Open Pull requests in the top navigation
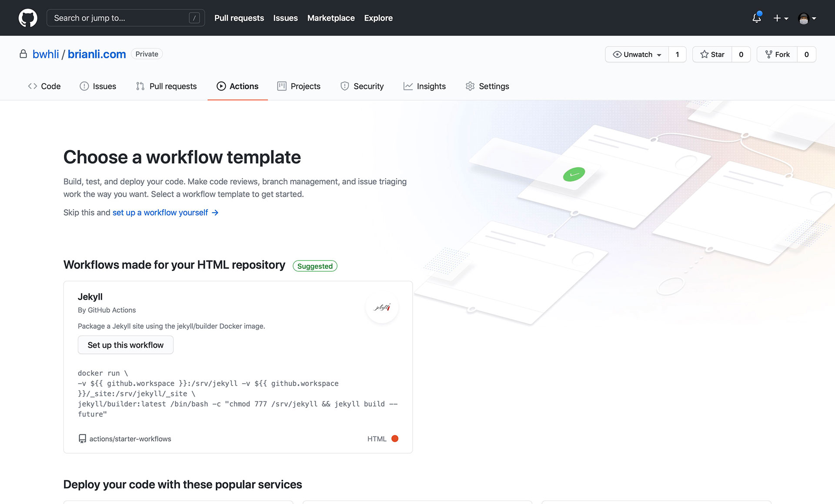The height and width of the screenshot is (504, 835). point(239,18)
